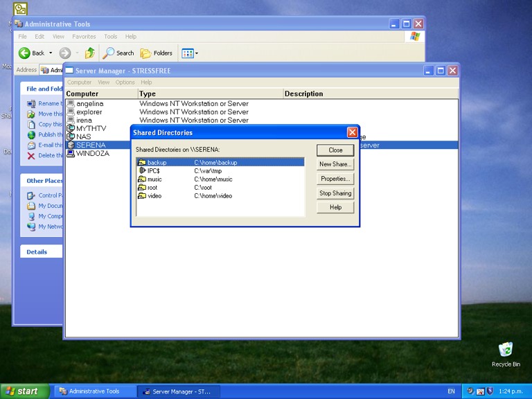Click the red Delete X icon

[x=31, y=156]
